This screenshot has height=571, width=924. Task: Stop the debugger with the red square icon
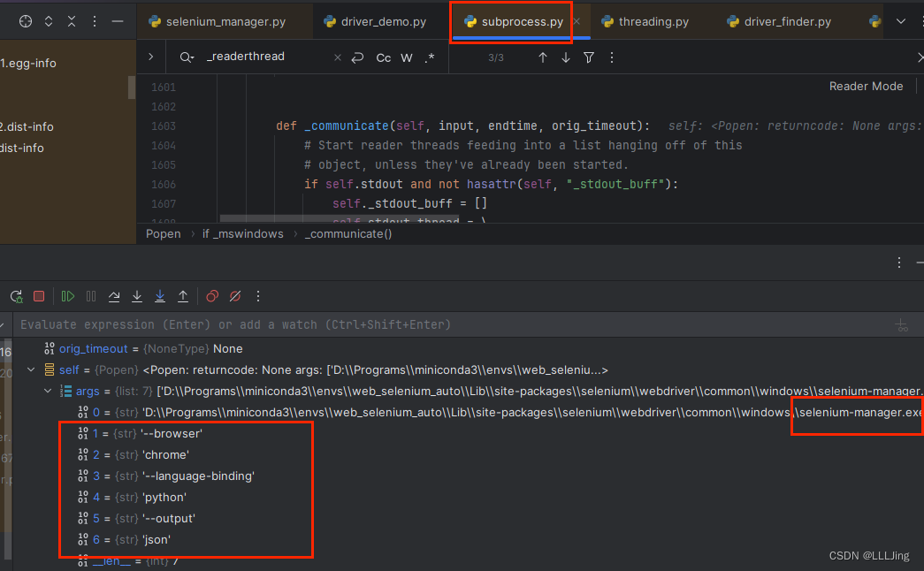38,296
